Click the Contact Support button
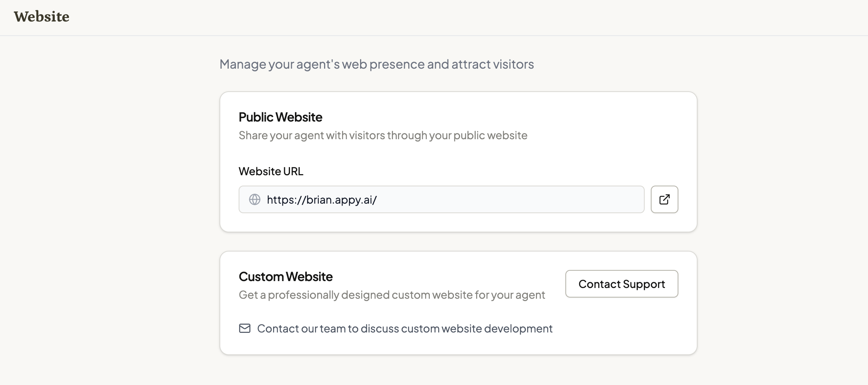The height and width of the screenshot is (385, 868). pos(622,284)
